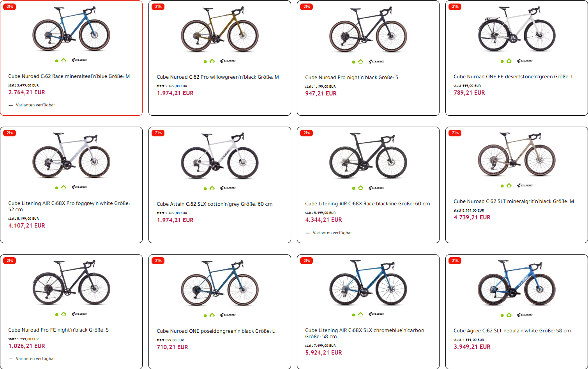The height and width of the screenshot is (369, 588).
Task: Click the green house icon under Nuroad C:62 Race
Action: tap(64, 60)
